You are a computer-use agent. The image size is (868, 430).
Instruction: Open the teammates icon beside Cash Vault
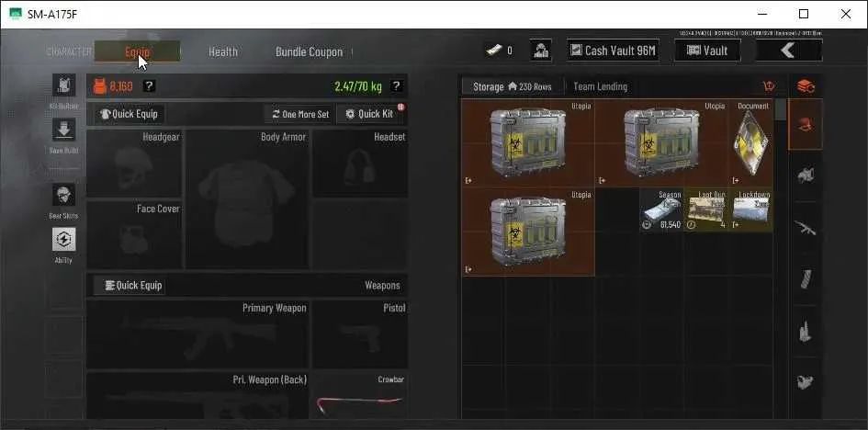point(540,51)
